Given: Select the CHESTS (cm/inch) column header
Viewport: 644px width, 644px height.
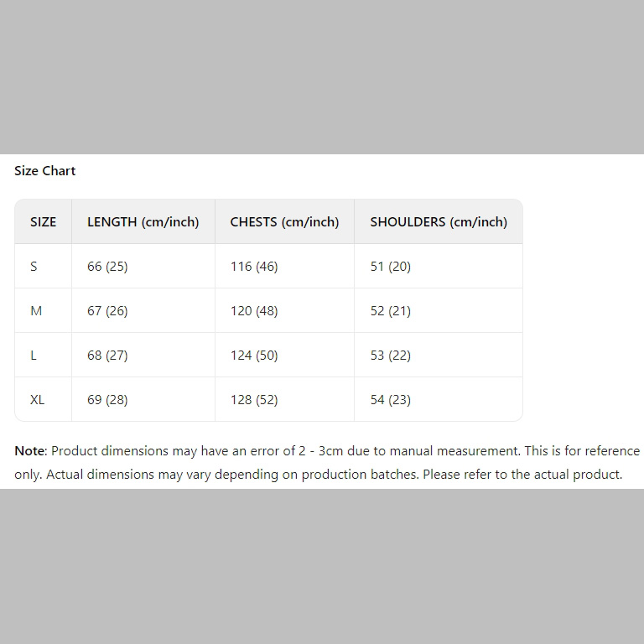Looking at the screenshot, I should click(x=284, y=222).
